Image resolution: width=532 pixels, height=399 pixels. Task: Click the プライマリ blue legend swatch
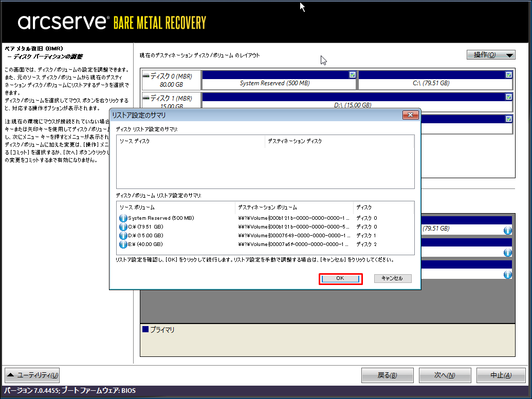tap(145, 329)
